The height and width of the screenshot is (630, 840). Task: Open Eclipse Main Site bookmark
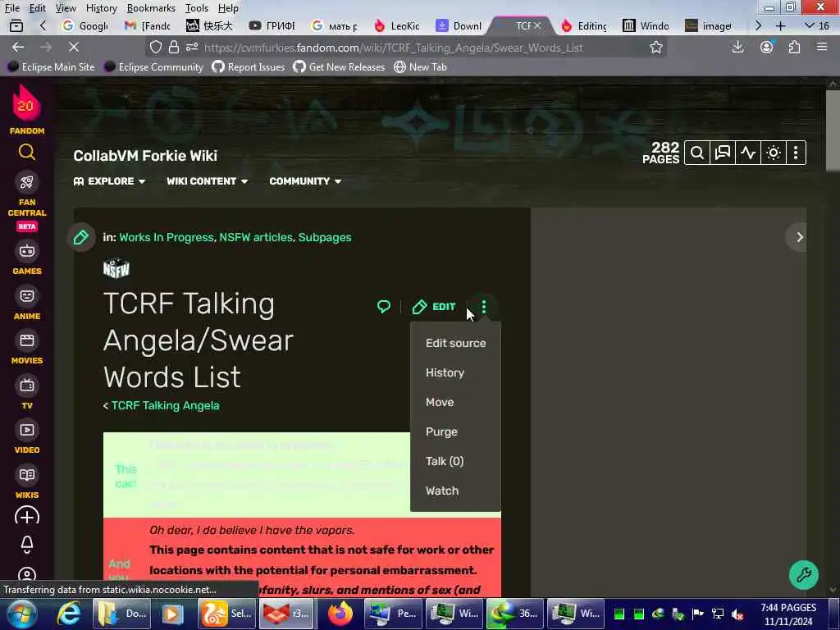(51, 67)
